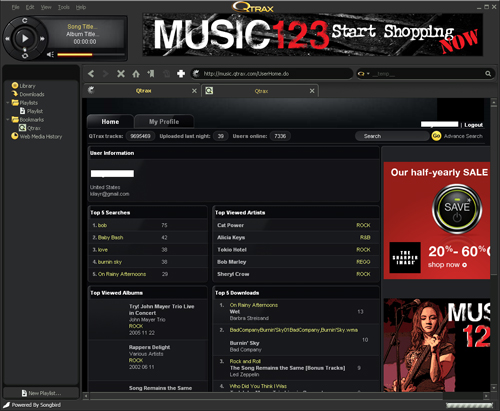Open the 'bob' top search link
Screen dimensions: 500x411
click(x=102, y=225)
